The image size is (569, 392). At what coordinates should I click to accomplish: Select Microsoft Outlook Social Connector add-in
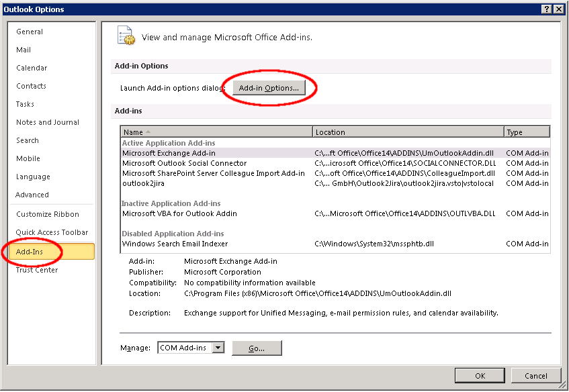tap(184, 163)
